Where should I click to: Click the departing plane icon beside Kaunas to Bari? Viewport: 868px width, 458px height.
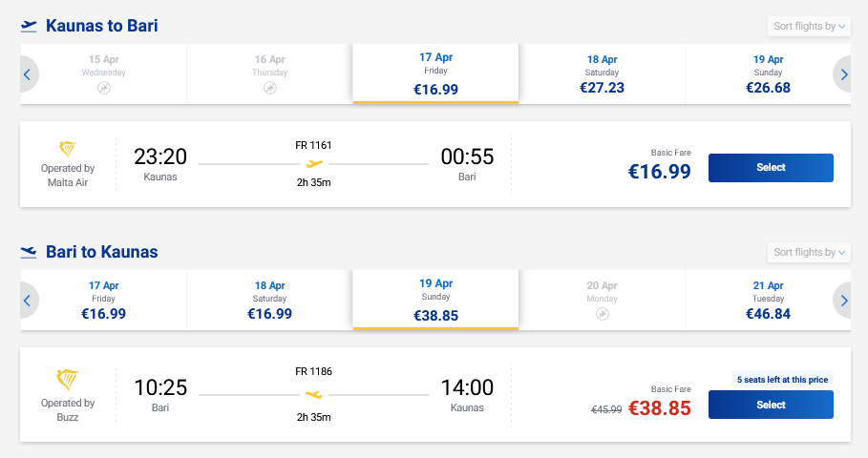(29, 27)
